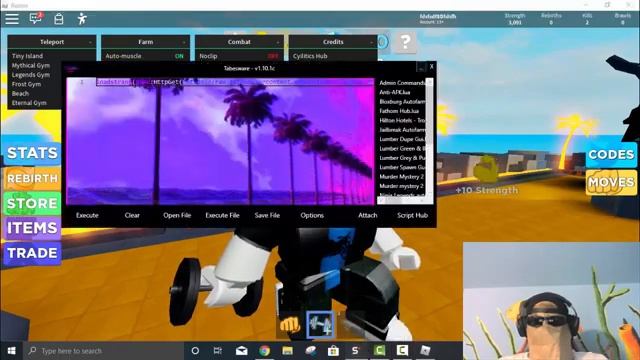Open the emotes running-figure icon

tap(82, 19)
